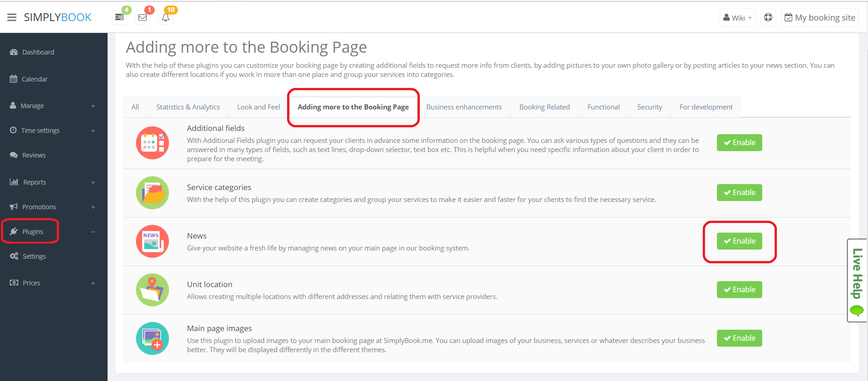Click the Additional fields plugin icon
The width and height of the screenshot is (868, 381).
point(152,143)
